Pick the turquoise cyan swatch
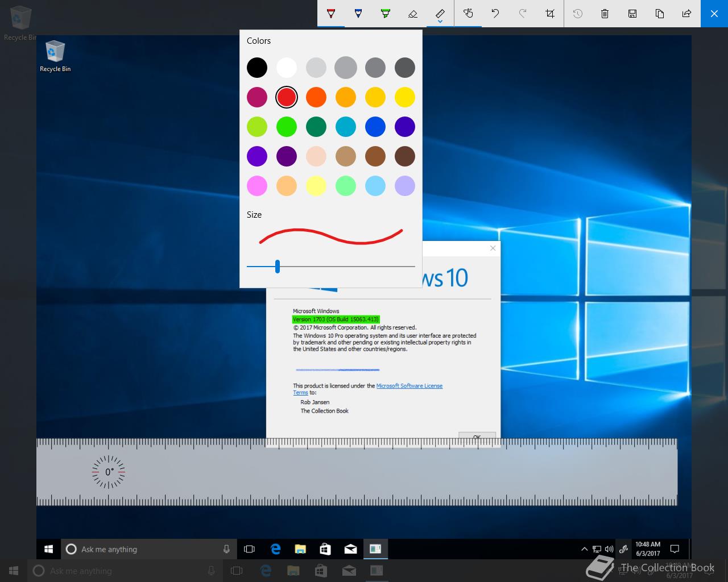 (346, 127)
